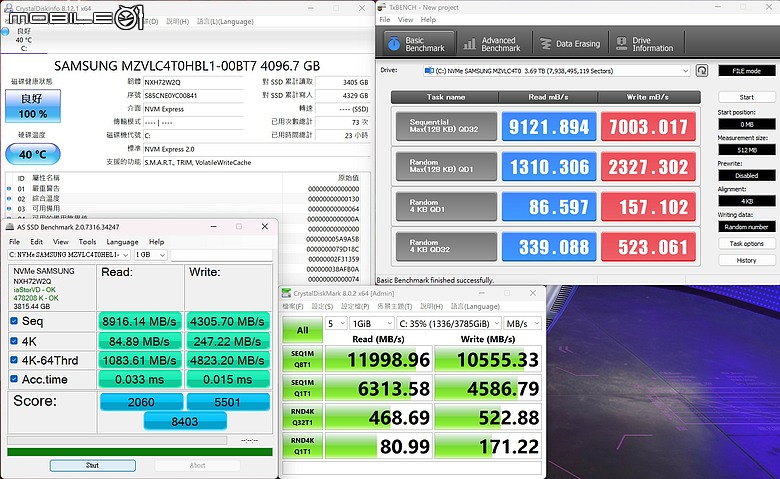Click the AS SSD total score 8403
The width and height of the screenshot is (780, 479).
click(x=185, y=422)
